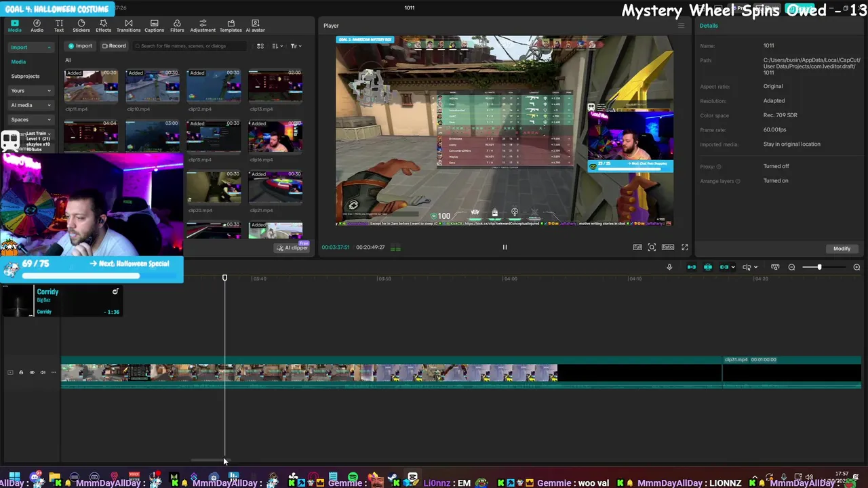Open the AI avatar tab
This screenshot has width=868, height=488.
pyautogui.click(x=255, y=26)
